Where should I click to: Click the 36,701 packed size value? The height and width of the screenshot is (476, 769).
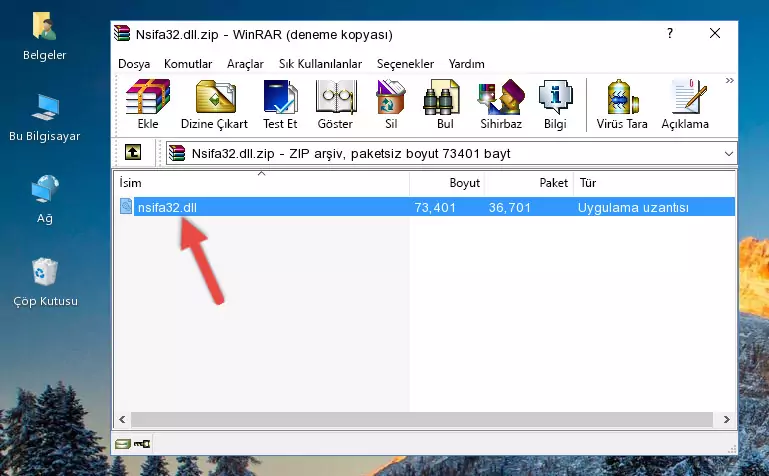coord(510,208)
